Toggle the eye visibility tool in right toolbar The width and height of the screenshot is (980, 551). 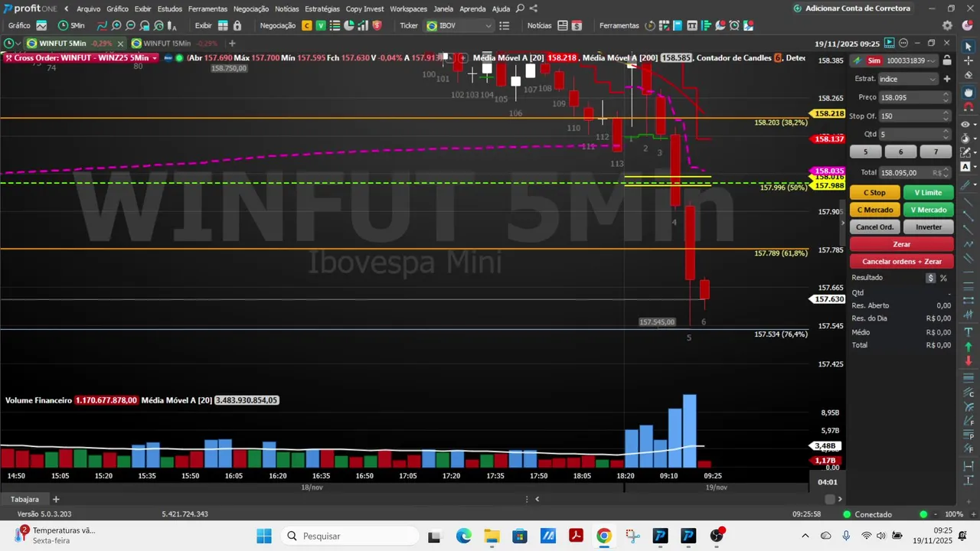pos(965,124)
